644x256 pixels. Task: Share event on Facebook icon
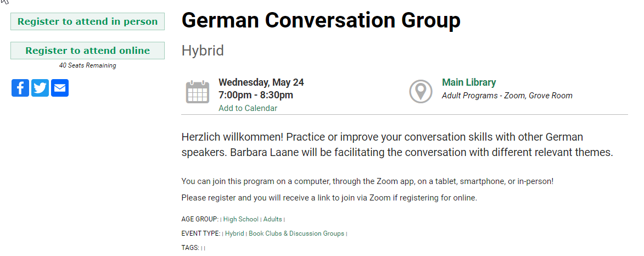(20, 88)
